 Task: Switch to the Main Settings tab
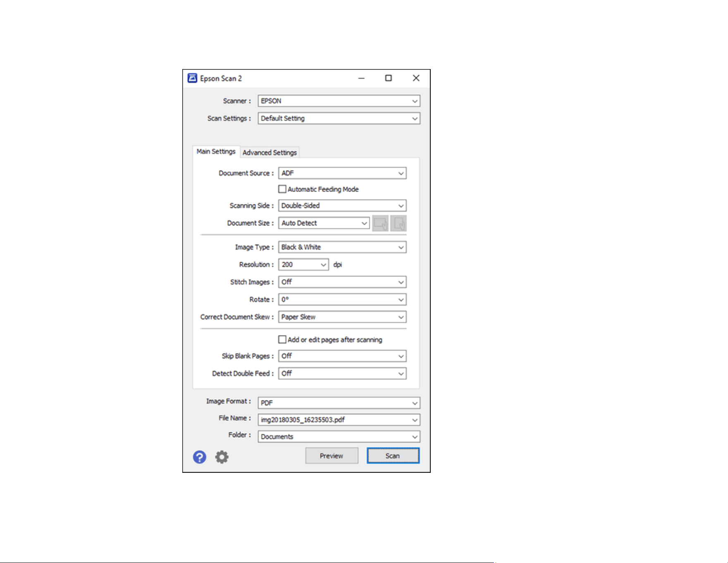tap(216, 152)
